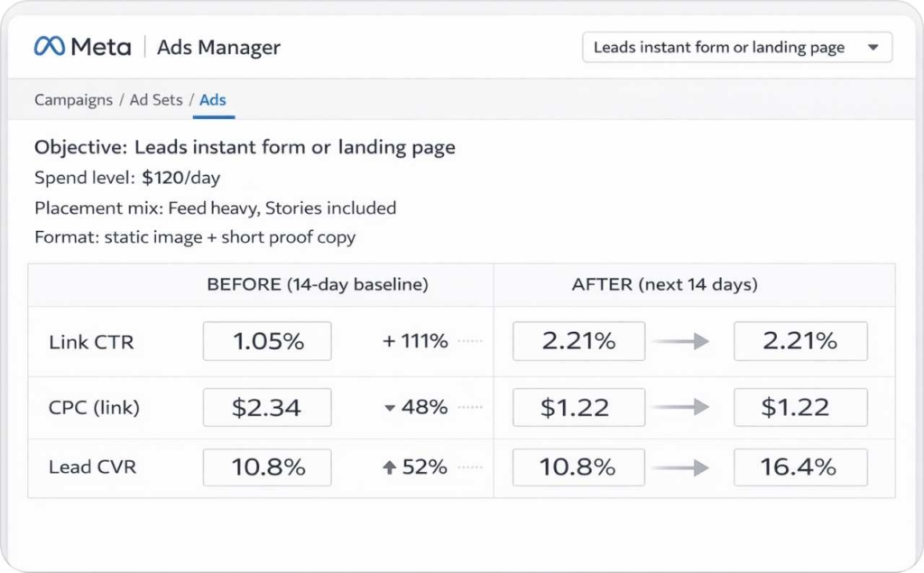
Task: Switch to the Campaigns breadcrumb level
Action: click(x=72, y=100)
